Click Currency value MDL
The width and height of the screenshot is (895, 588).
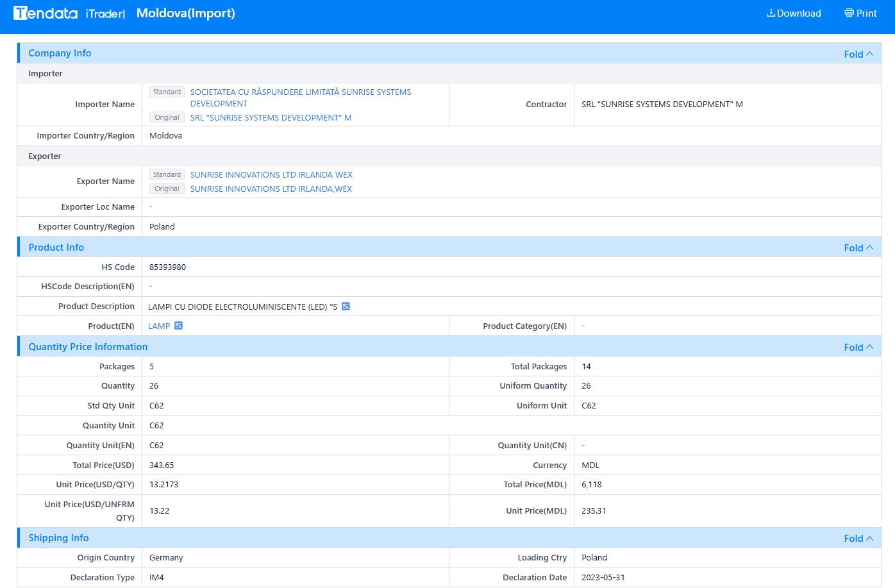pos(590,466)
